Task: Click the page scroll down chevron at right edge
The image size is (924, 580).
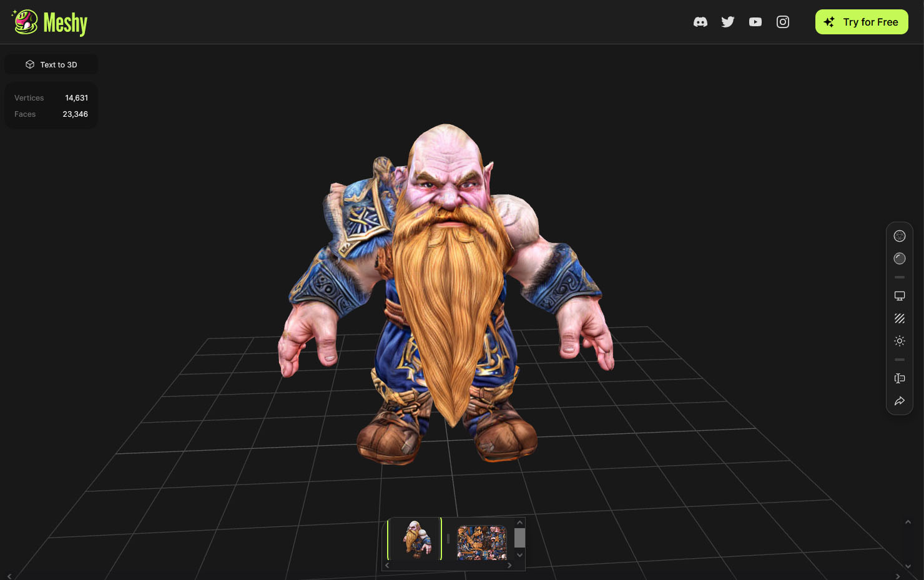Action: (908, 566)
